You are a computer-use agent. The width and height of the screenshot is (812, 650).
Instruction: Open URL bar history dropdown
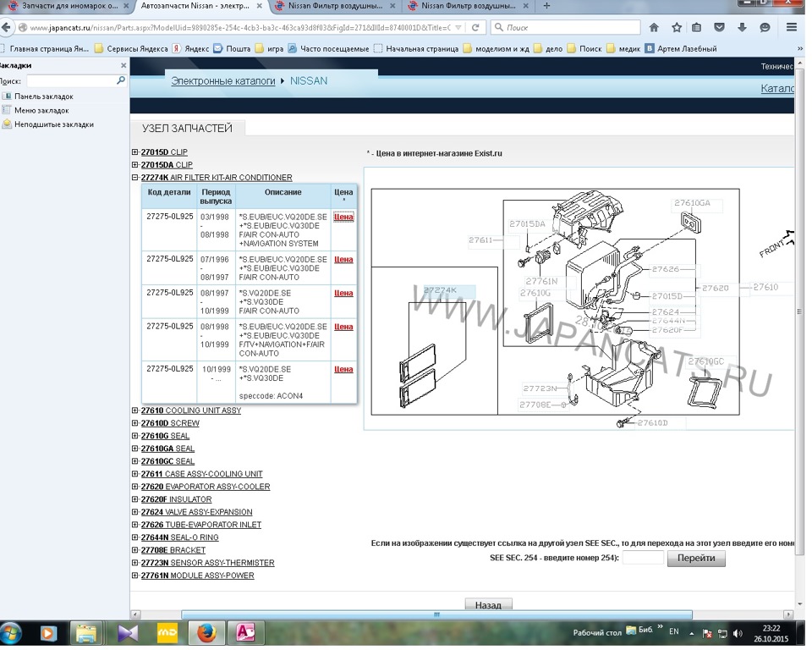(458, 27)
